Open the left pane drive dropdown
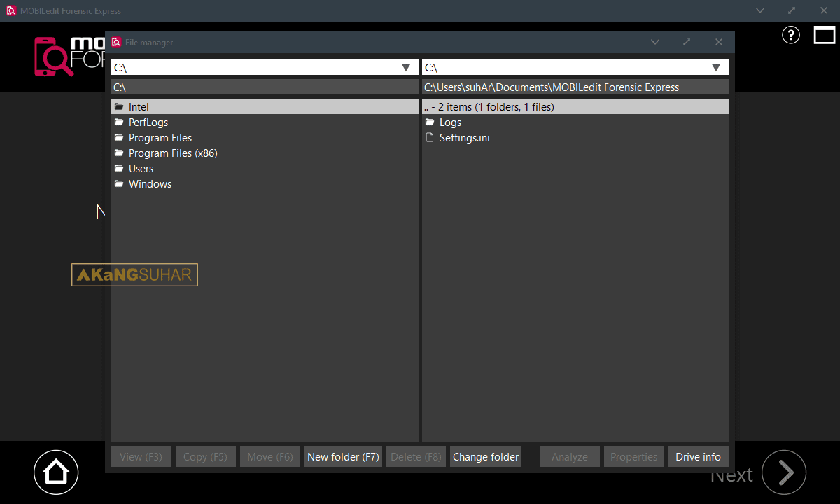840x504 pixels. [406, 67]
